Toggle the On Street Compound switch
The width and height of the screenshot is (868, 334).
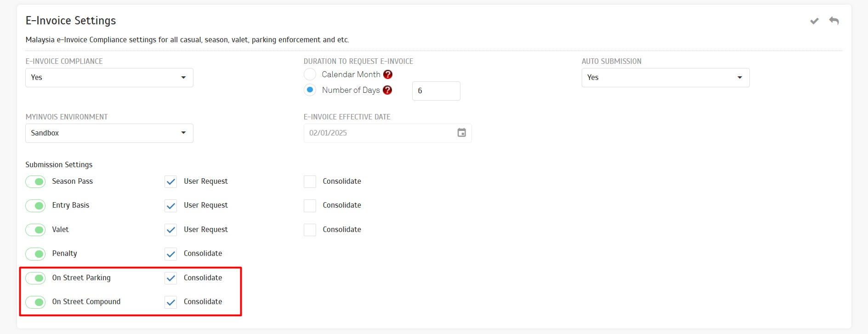36,302
